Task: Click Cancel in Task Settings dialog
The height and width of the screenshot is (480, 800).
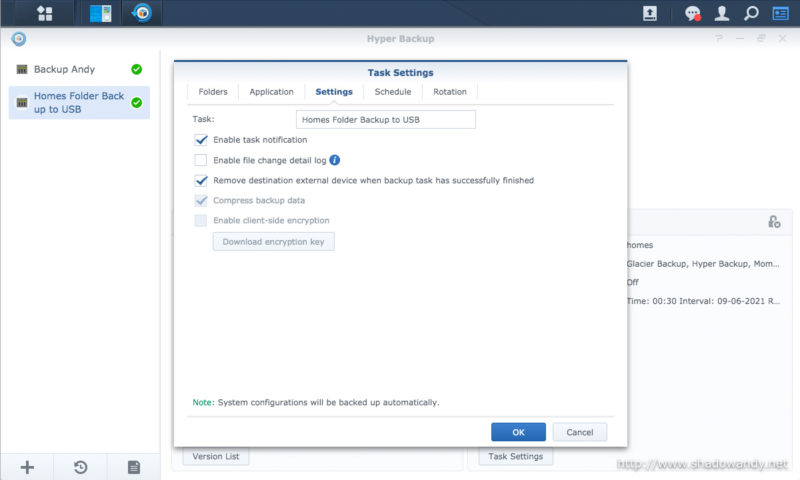Action: [580, 432]
